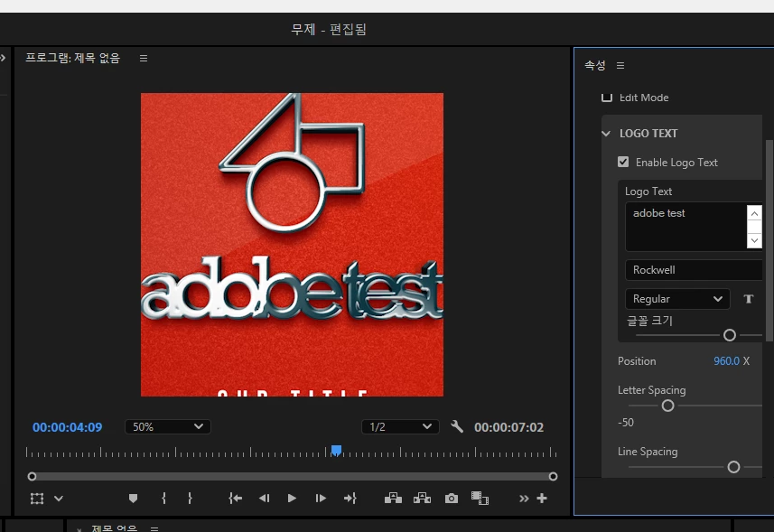This screenshot has height=532, width=774.
Task: Toggle faux bold T style button
Action: [749, 299]
